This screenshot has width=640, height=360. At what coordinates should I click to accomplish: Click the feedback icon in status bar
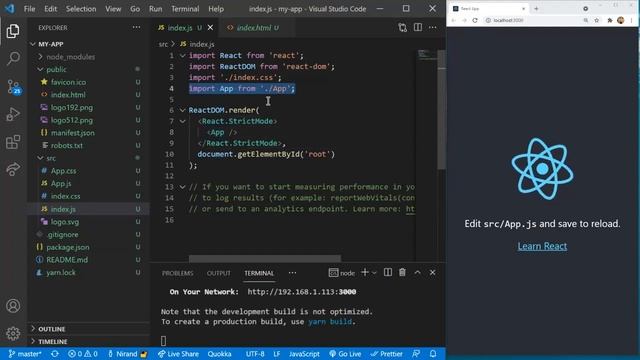click(416, 354)
